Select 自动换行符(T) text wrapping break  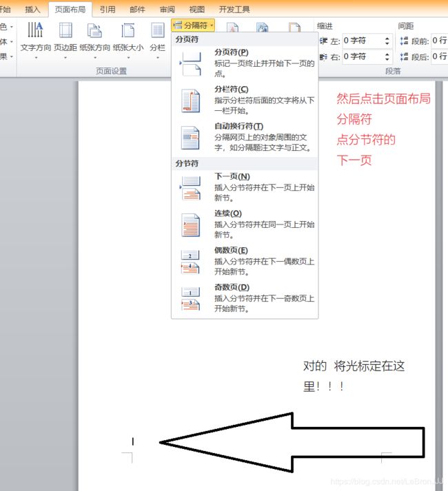(245, 137)
